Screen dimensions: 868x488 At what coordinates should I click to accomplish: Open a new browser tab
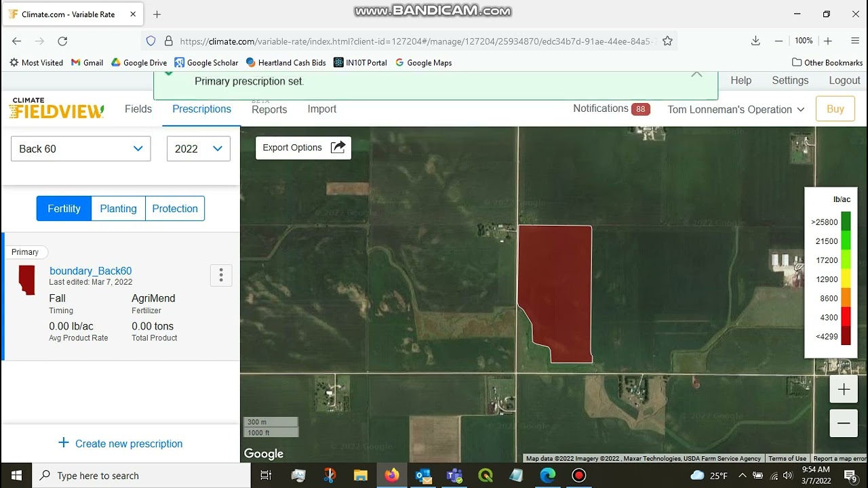coord(157,14)
